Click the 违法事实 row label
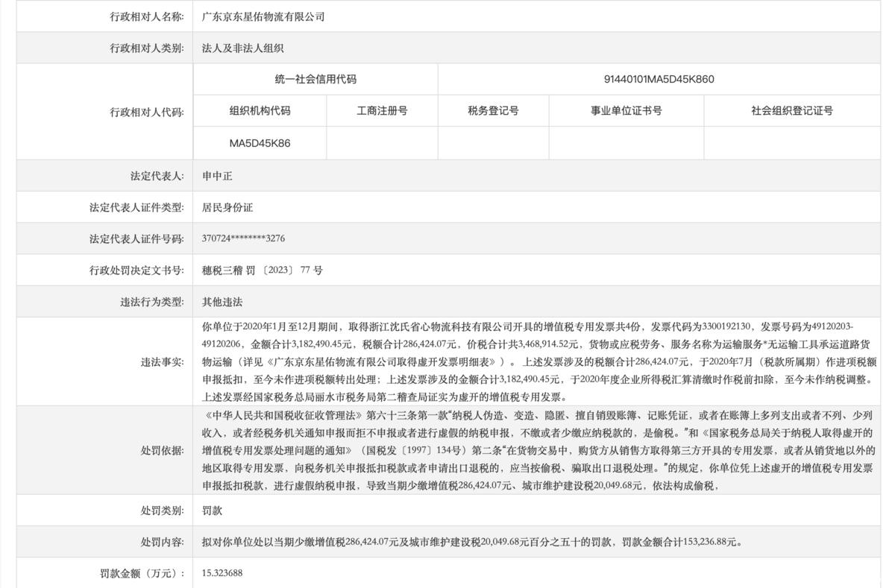 point(163,361)
